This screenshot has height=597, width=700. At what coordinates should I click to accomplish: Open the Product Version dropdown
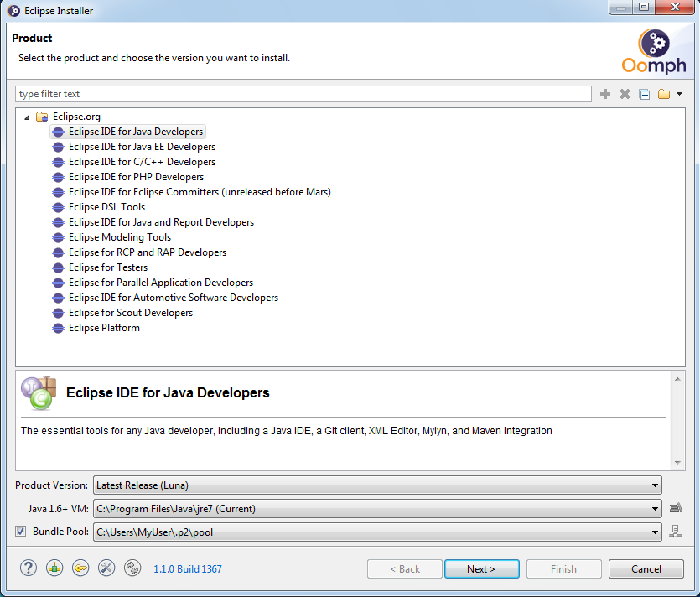point(377,485)
